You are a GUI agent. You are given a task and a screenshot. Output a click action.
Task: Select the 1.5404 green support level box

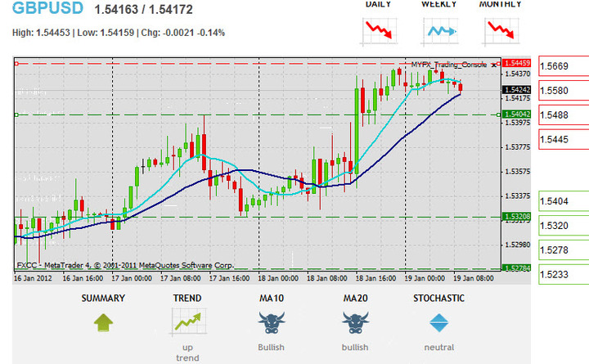pyautogui.click(x=564, y=200)
